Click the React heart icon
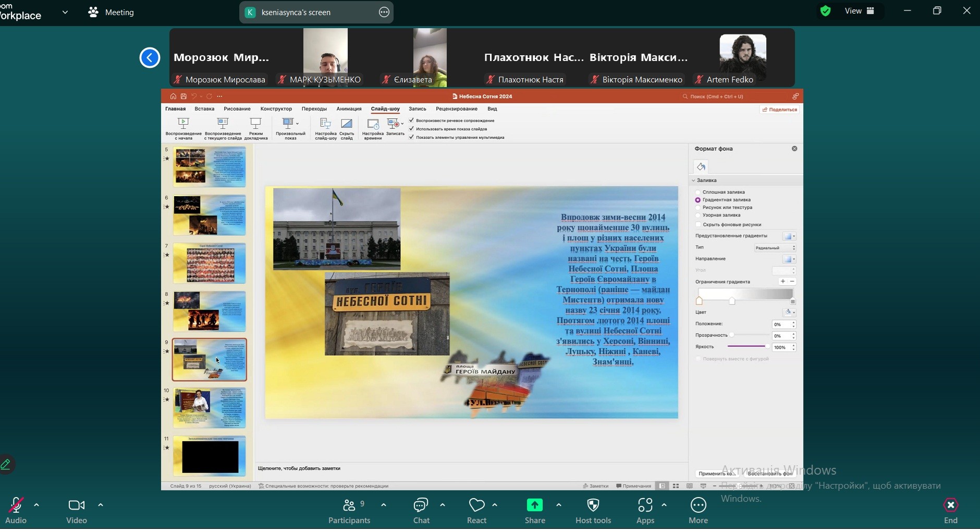 [x=476, y=505]
